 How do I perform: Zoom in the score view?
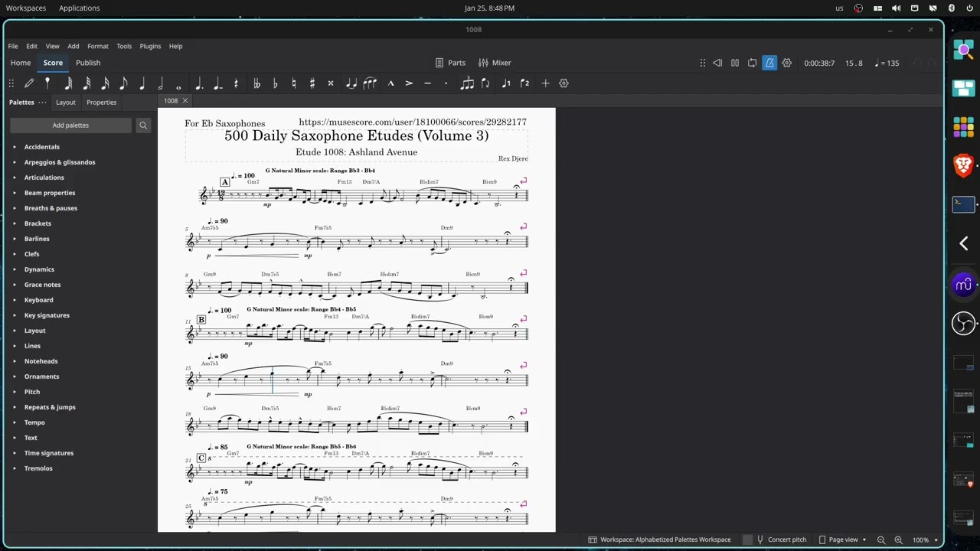tap(899, 540)
